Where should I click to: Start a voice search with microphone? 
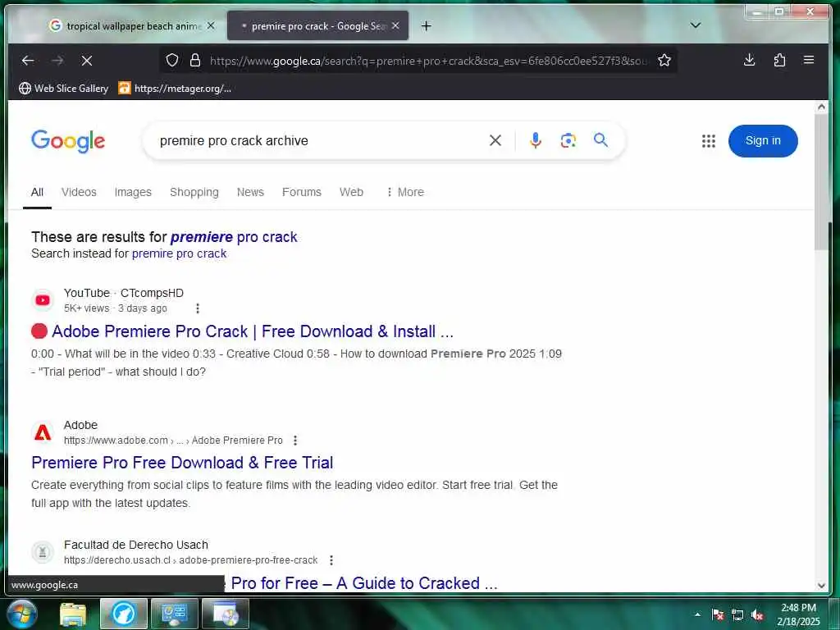[x=535, y=140]
